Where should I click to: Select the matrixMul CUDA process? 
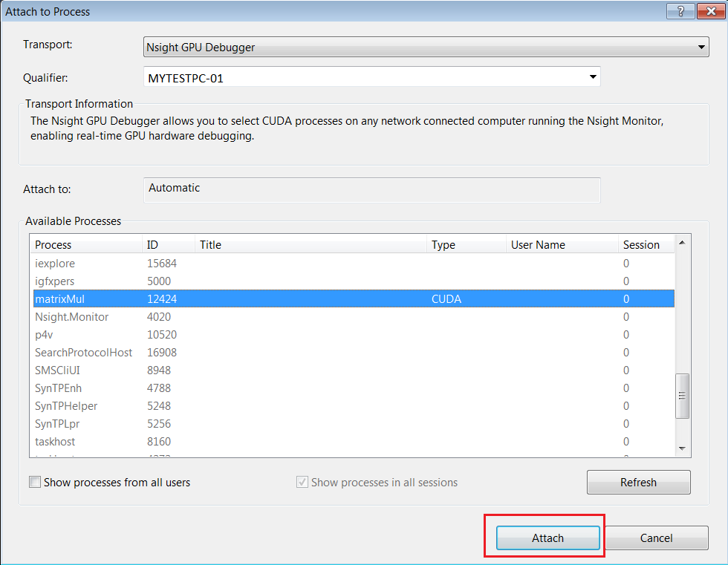click(x=59, y=299)
